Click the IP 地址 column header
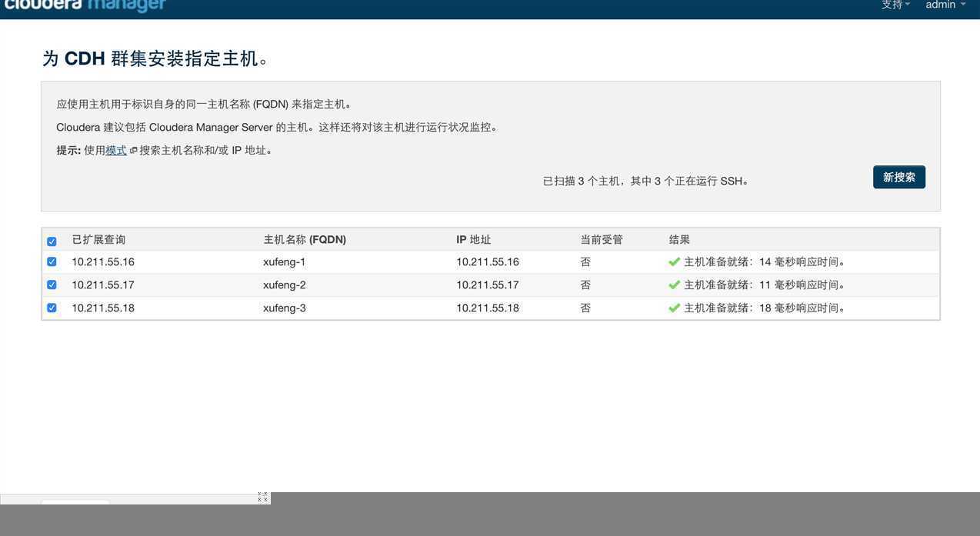The width and height of the screenshot is (980, 536). point(473,240)
